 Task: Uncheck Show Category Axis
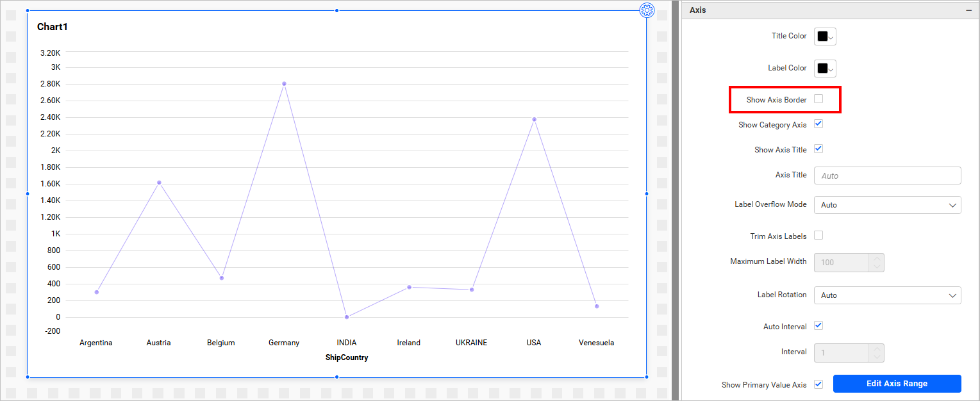pos(818,124)
